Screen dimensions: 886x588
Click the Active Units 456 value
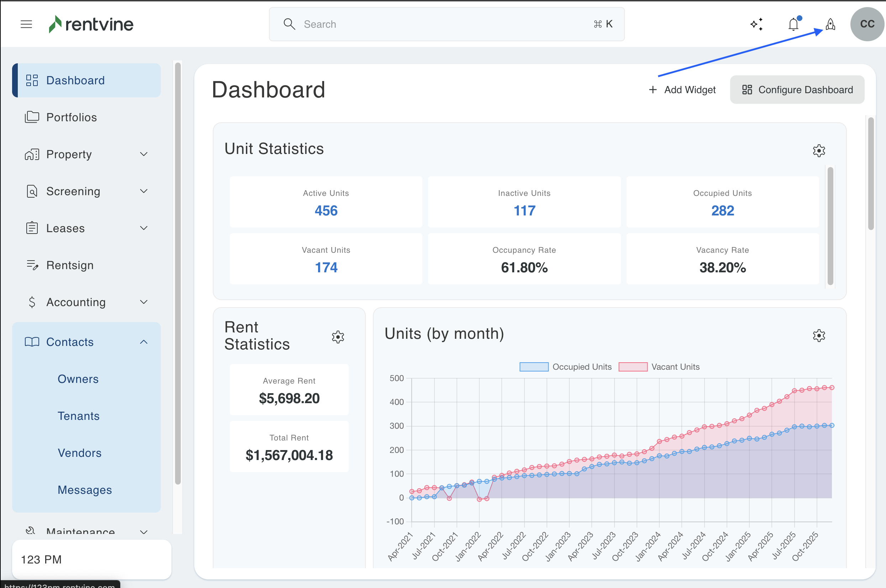[326, 211]
